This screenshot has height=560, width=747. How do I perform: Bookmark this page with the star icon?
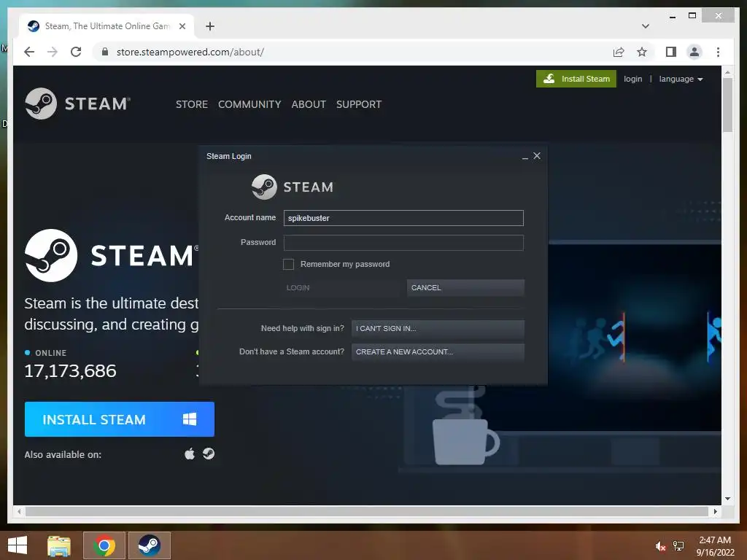(x=642, y=52)
